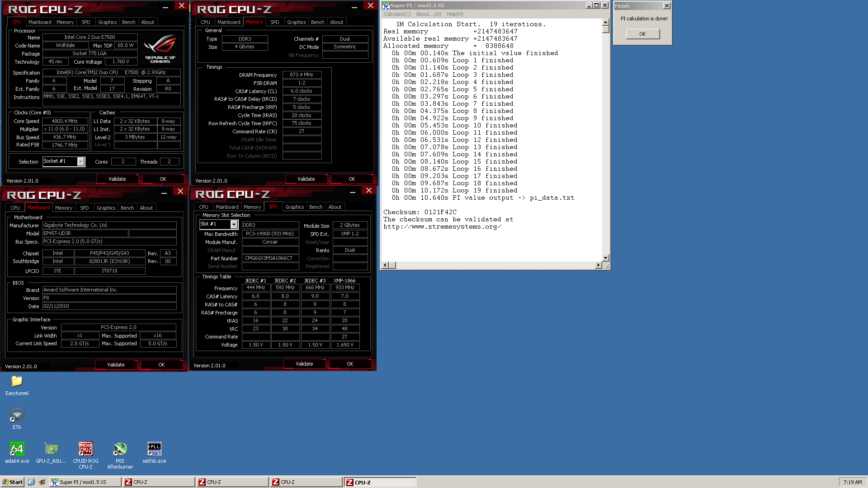Select About tab in SPD window
868x488 pixels.
(x=335, y=207)
